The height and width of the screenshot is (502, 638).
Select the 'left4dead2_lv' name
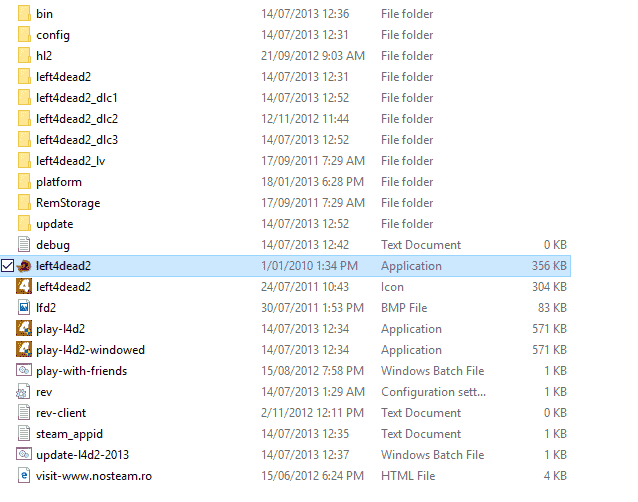click(x=71, y=161)
